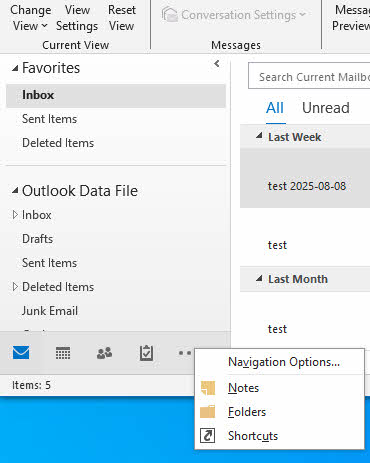The image size is (370, 463).
Task: Click in the Search Current Mailbox field
Action: click(309, 77)
